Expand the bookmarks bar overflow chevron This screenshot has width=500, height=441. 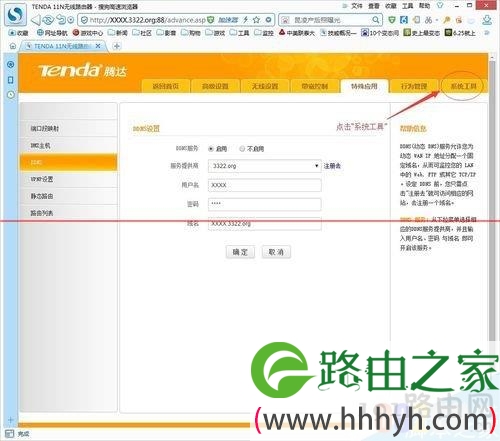pyautogui.click(x=487, y=33)
